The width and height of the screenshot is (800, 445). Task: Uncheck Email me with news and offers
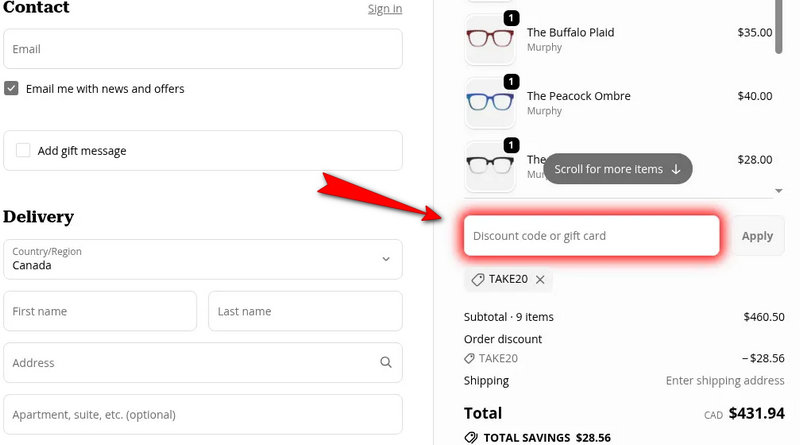click(11, 88)
